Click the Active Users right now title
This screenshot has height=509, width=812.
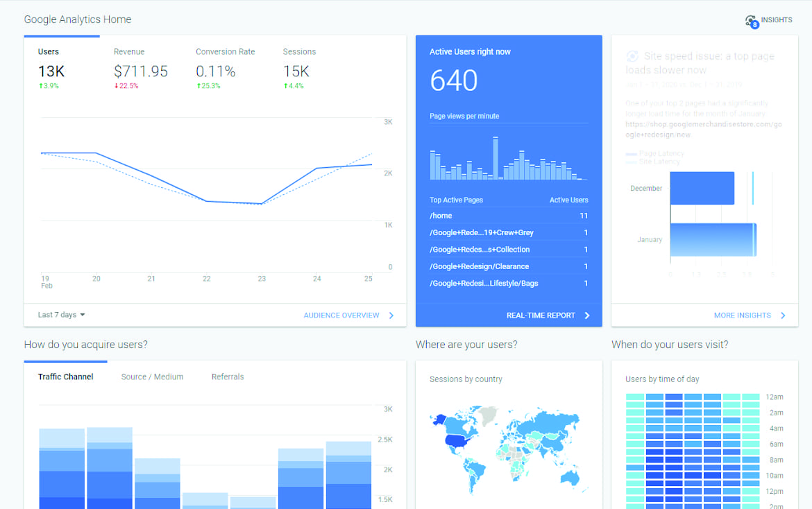[x=470, y=52]
